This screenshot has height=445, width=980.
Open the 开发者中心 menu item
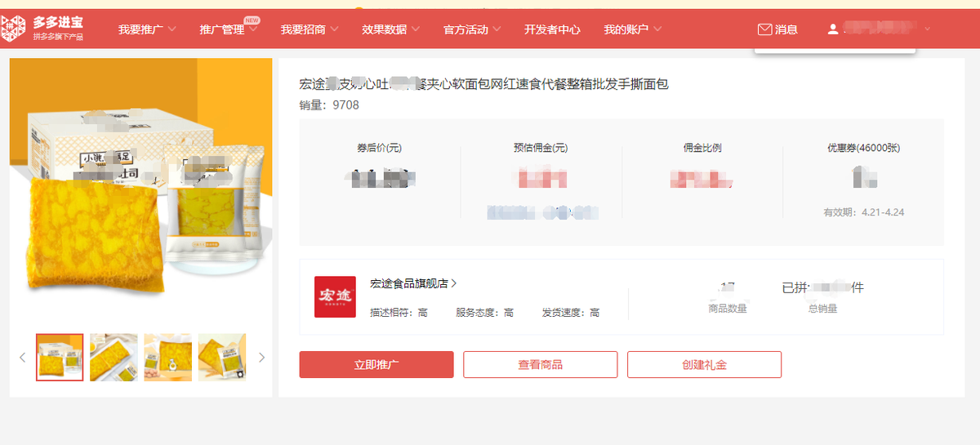tap(552, 29)
